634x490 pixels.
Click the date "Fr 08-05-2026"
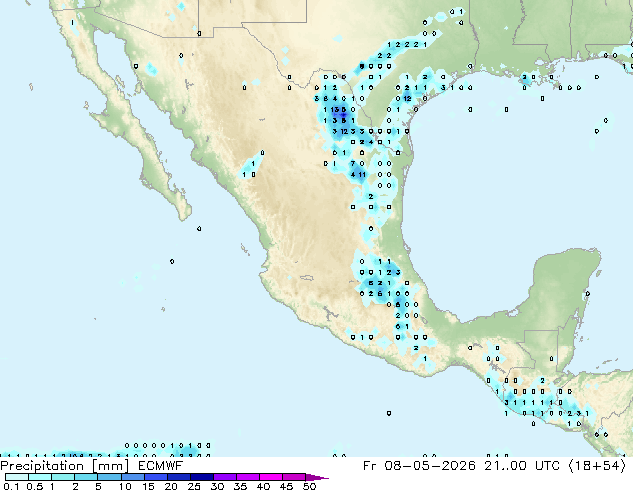(x=419, y=466)
